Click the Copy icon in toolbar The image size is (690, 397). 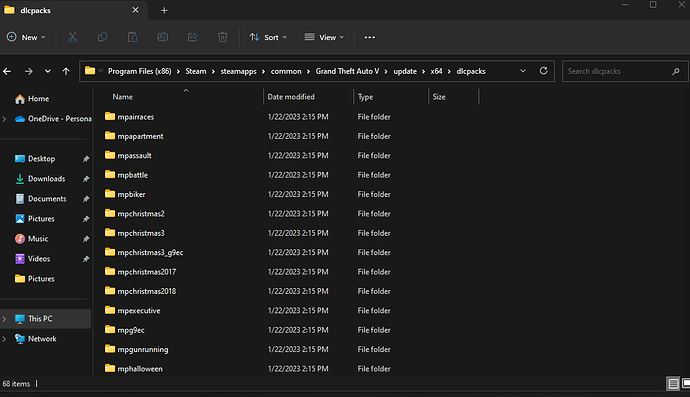(x=102, y=37)
